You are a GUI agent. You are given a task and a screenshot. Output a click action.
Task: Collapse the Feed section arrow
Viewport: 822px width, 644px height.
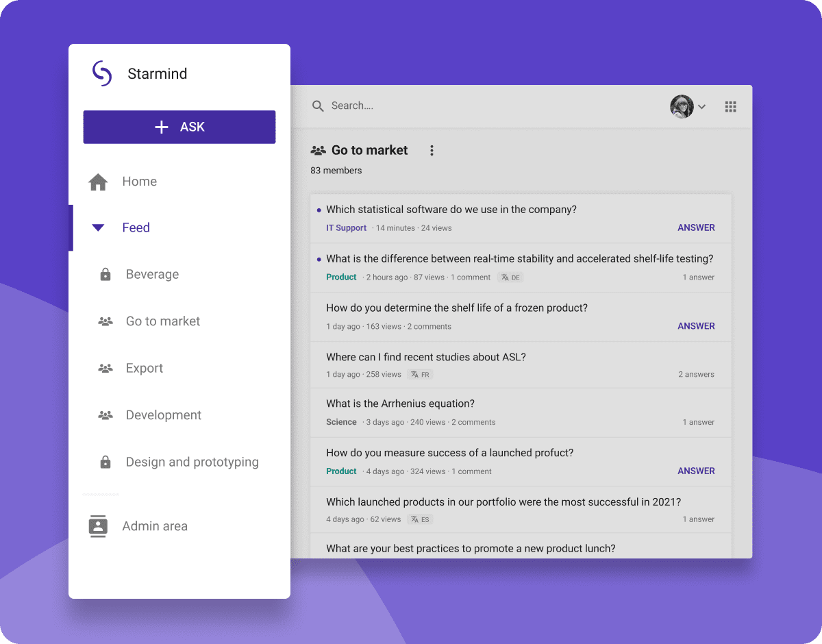(99, 228)
